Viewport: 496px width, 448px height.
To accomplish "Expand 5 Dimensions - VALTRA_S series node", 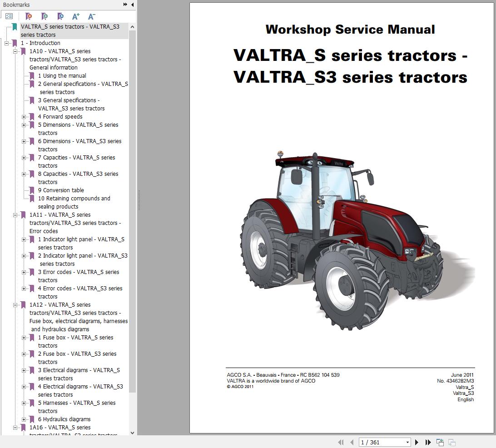I will coord(24,125).
